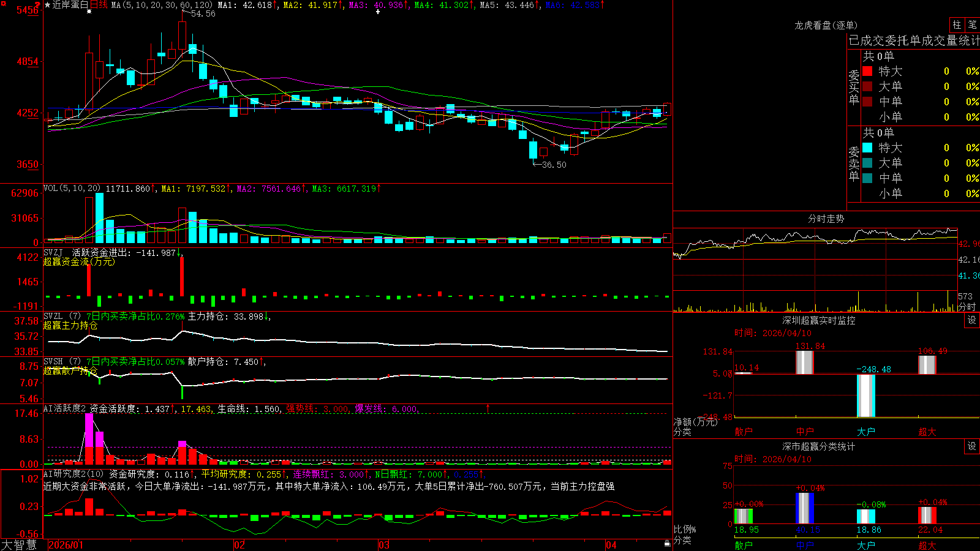Click the 委买单 section label
The height and width of the screenshot is (551, 980).
[x=854, y=87]
